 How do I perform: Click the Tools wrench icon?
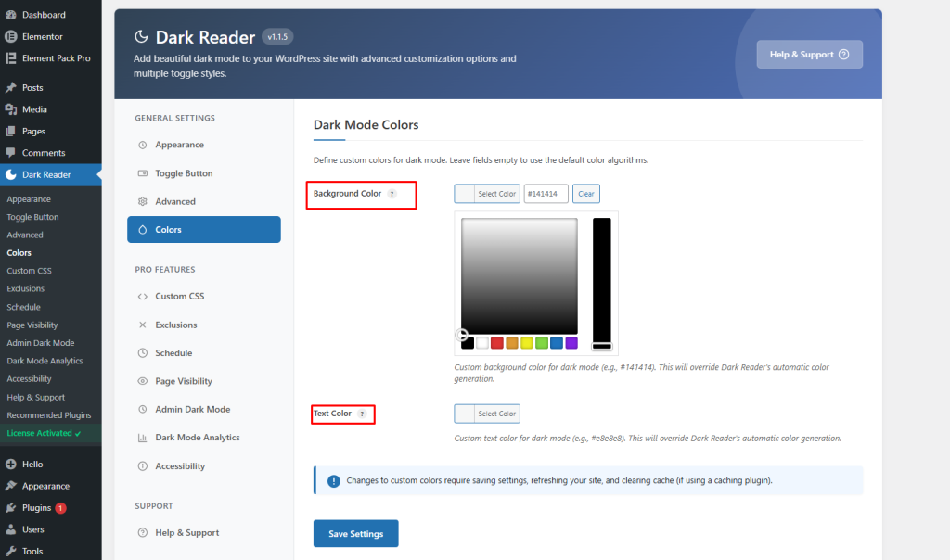[x=11, y=551]
